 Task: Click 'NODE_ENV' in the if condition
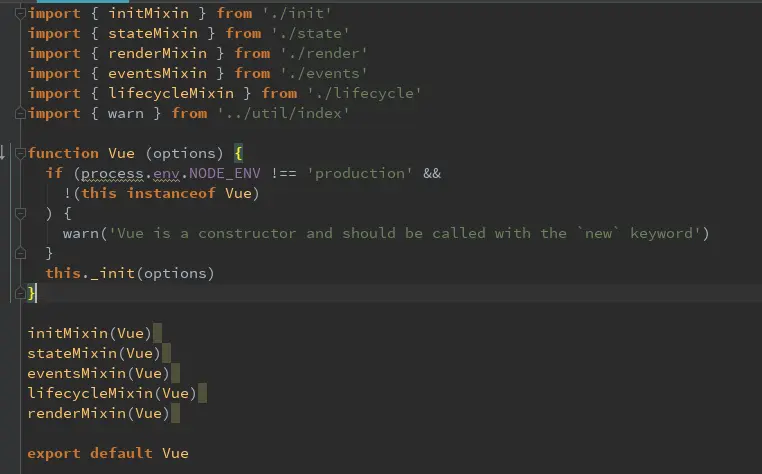click(x=225, y=173)
